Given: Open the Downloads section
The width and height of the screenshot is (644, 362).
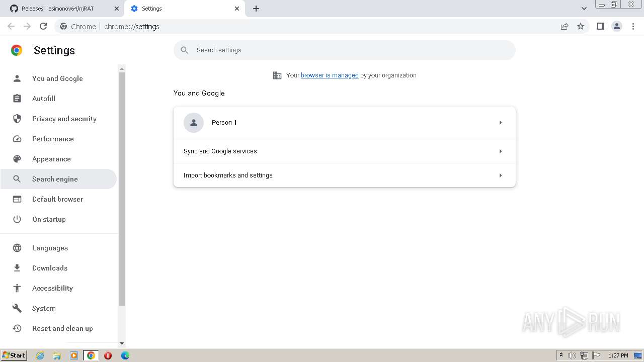Looking at the screenshot, I should coord(58,268).
